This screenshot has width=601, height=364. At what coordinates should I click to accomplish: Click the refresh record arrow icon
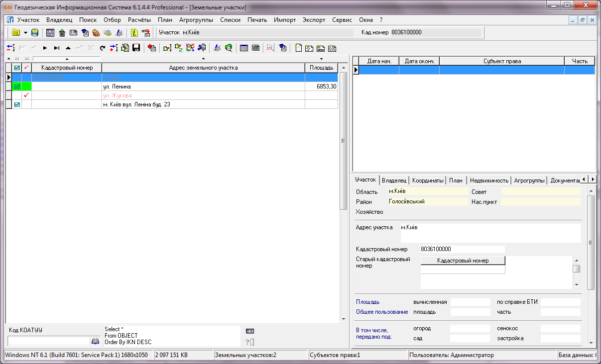(x=102, y=48)
